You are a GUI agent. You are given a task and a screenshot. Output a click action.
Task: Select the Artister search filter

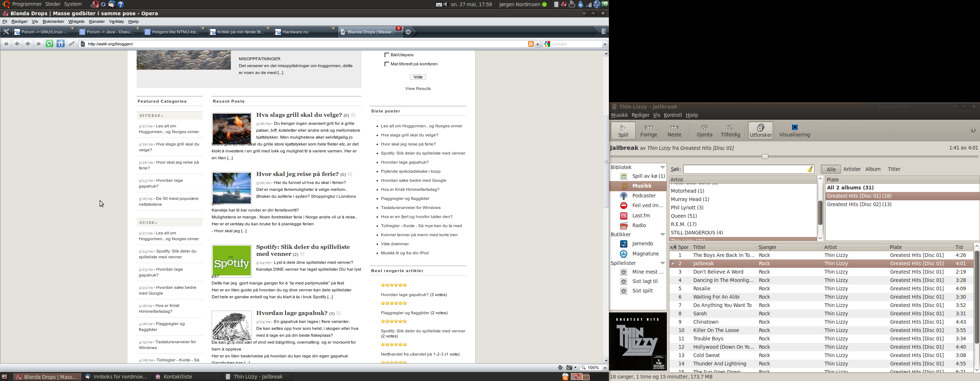(x=852, y=169)
